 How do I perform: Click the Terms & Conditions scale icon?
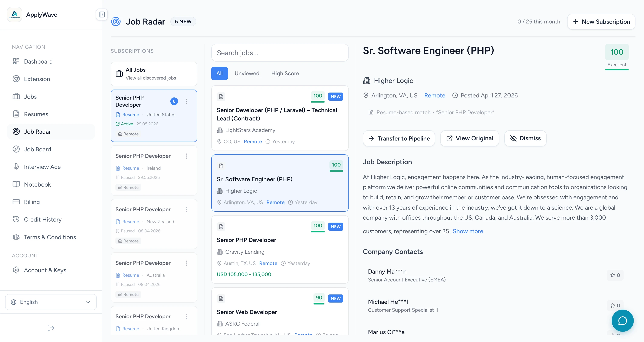(x=16, y=237)
